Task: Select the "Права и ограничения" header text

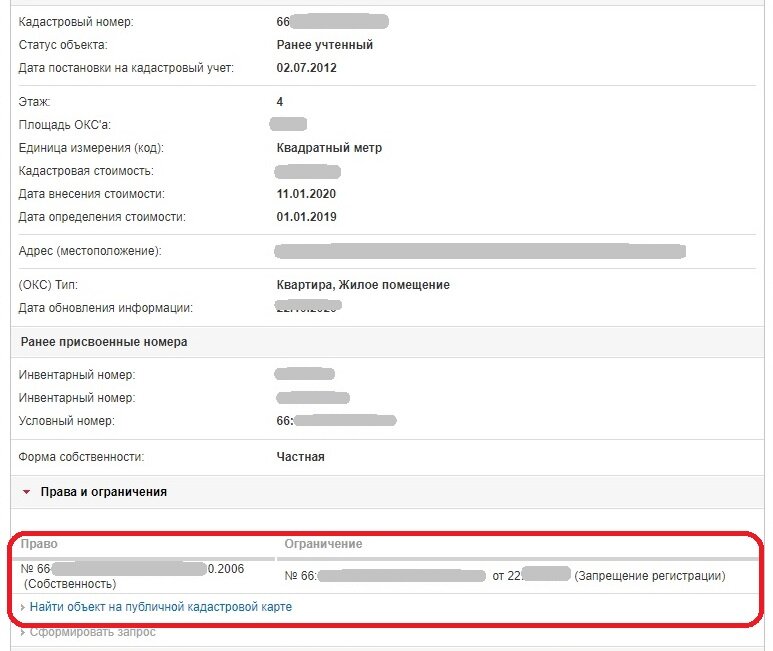Action: click(104, 492)
